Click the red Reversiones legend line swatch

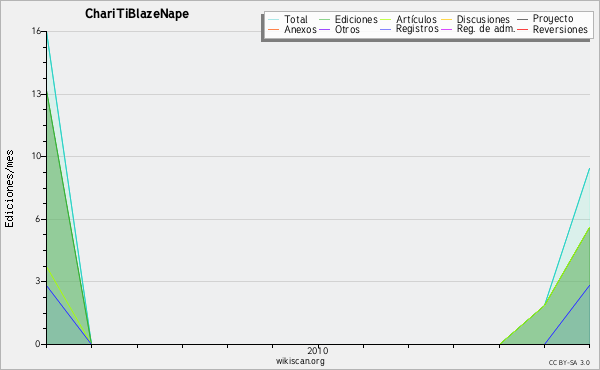pyautogui.click(x=522, y=29)
